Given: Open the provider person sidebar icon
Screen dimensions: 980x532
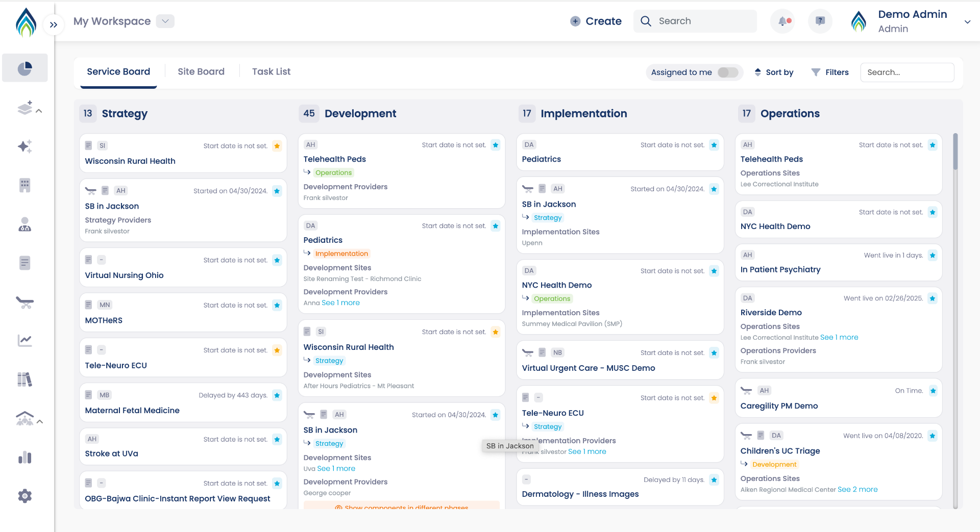Looking at the screenshot, I should point(24,224).
